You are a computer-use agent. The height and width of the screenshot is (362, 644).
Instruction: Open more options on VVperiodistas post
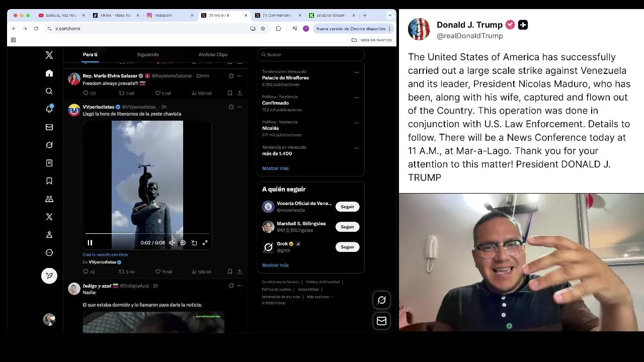239,107
